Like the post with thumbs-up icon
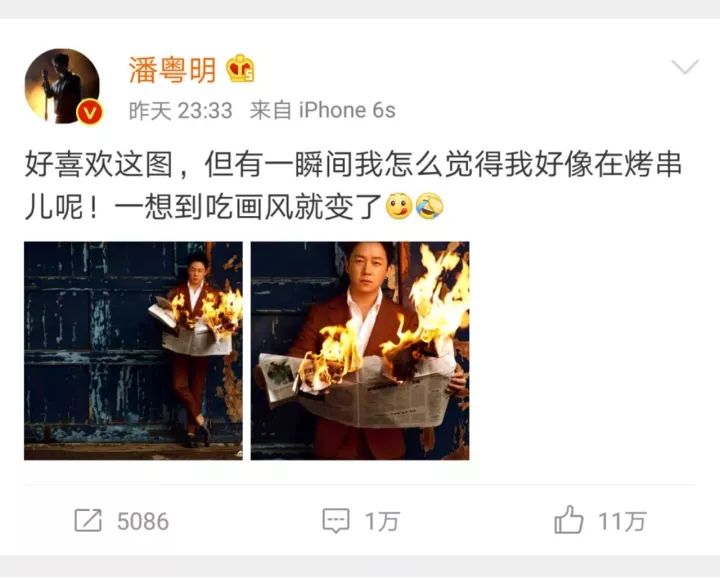 tap(568, 519)
